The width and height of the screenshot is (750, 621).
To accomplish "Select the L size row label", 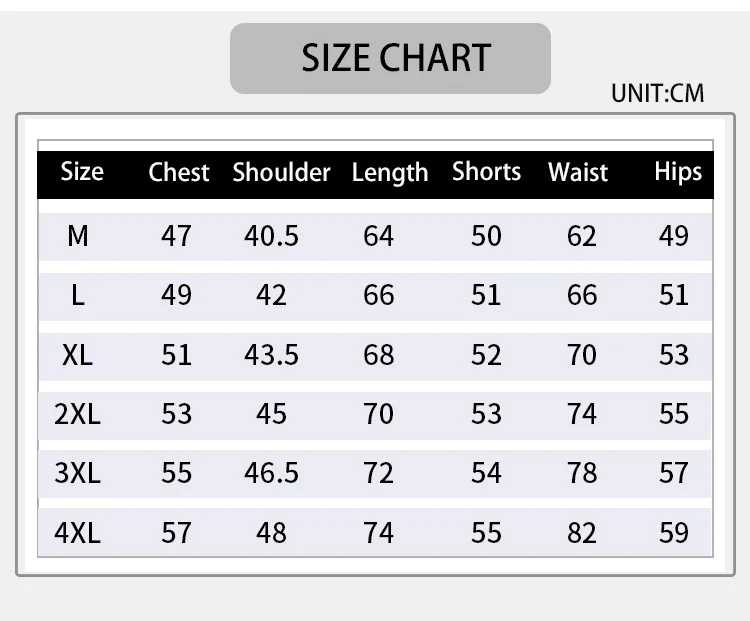I will pyautogui.click(x=78, y=295).
